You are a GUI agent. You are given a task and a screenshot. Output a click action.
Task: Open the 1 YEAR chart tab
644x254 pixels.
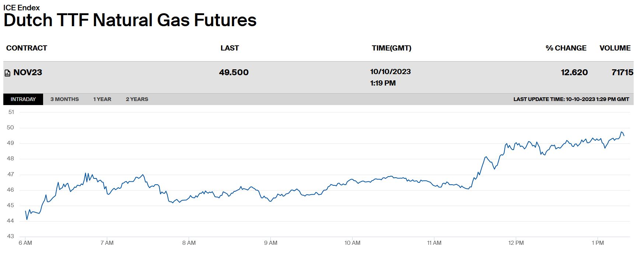tap(102, 99)
